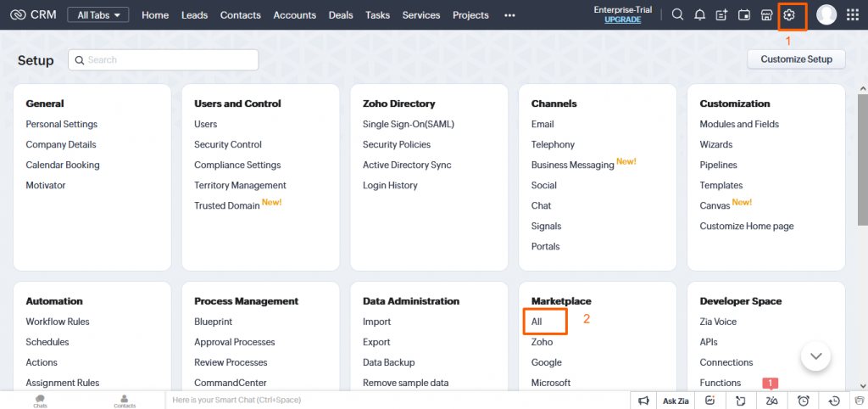The image size is (868, 409).
Task: Open the Chats icon in bottom bar
Action: tap(40, 401)
